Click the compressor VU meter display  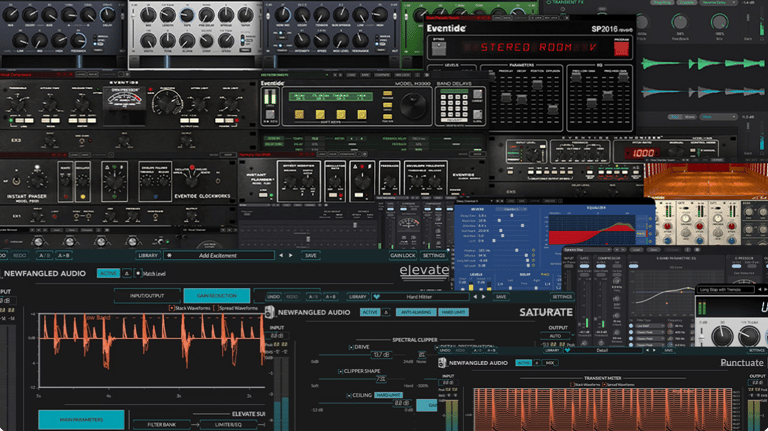click(x=126, y=99)
